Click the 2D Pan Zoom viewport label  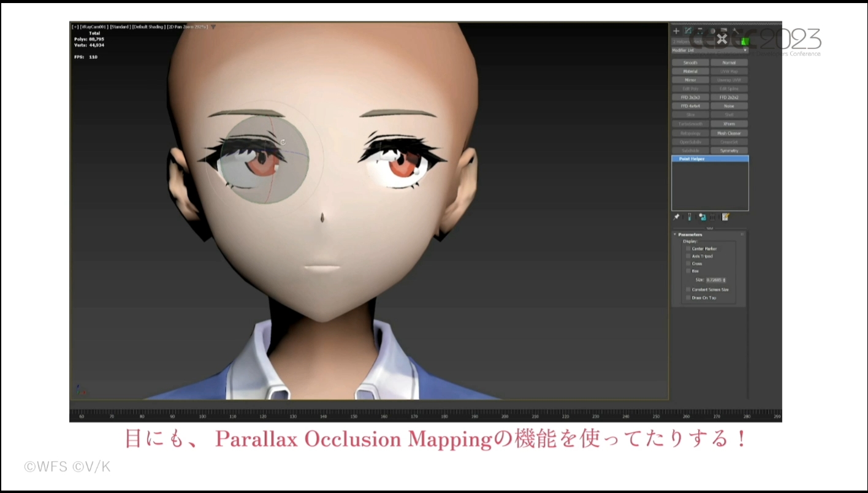[187, 27]
